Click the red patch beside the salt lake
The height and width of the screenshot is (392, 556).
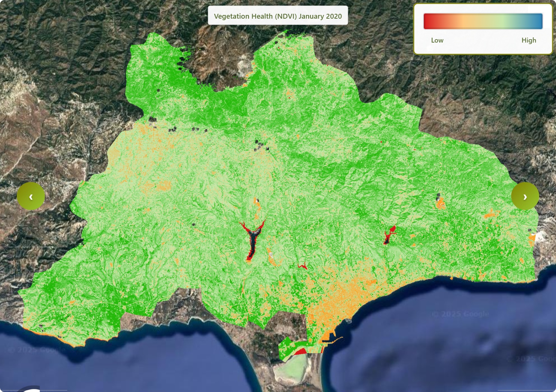click(300, 351)
